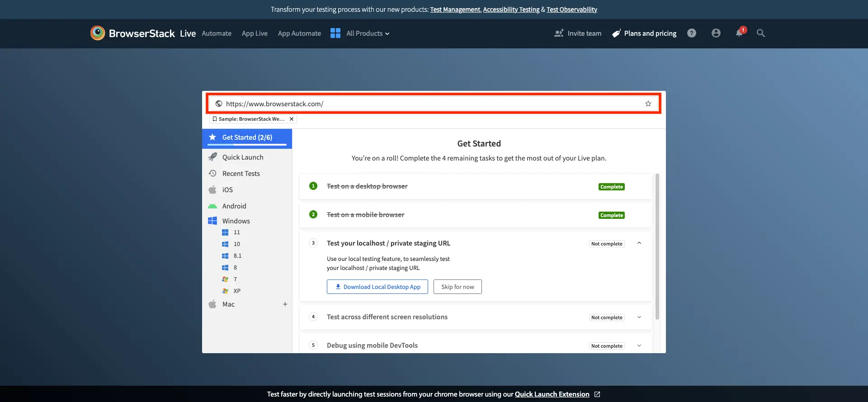Open the Automate menu item
Screen dimensions: 868x402
tap(217, 33)
